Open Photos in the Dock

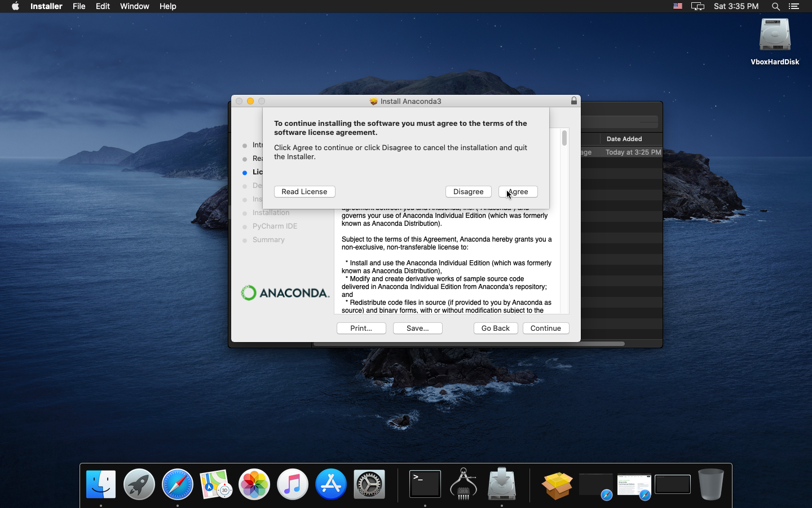[x=254, y=484]
